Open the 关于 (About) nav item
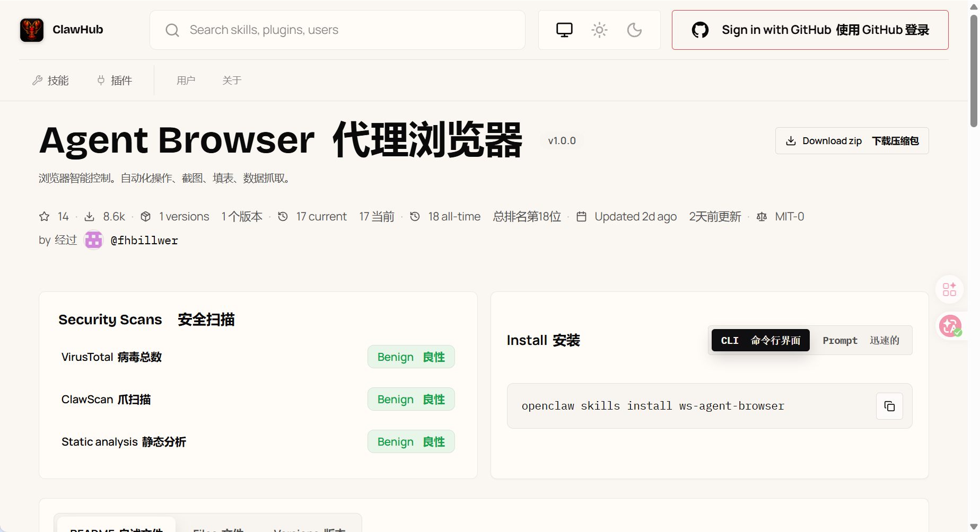Screen dimensions: 980x532 click(x=232, y=81)
